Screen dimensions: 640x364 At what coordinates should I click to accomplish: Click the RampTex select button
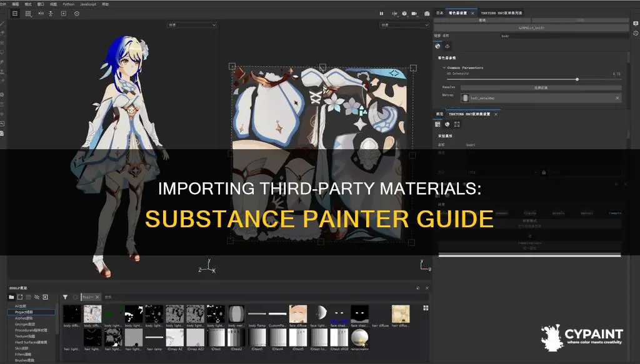coord(541,87)
